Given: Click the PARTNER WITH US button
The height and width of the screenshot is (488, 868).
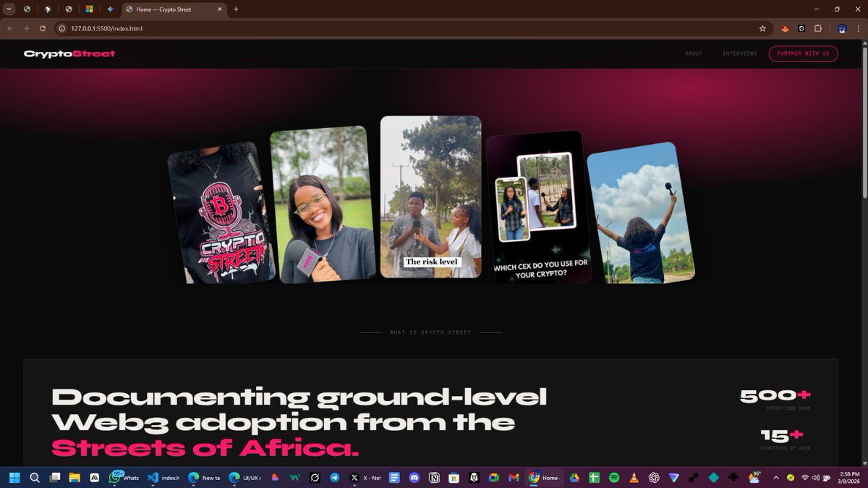Looking at the screenshot, I should click(803, 54).
